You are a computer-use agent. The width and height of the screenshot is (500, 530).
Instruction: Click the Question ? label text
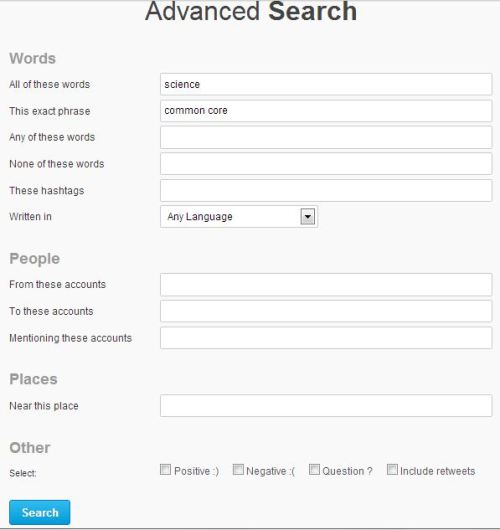(x=347, y=471)
